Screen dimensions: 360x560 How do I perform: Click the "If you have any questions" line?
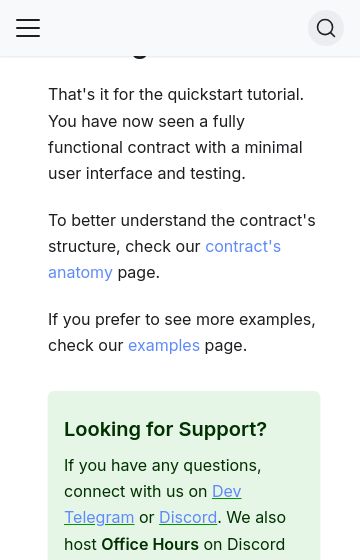click(163, 466)
